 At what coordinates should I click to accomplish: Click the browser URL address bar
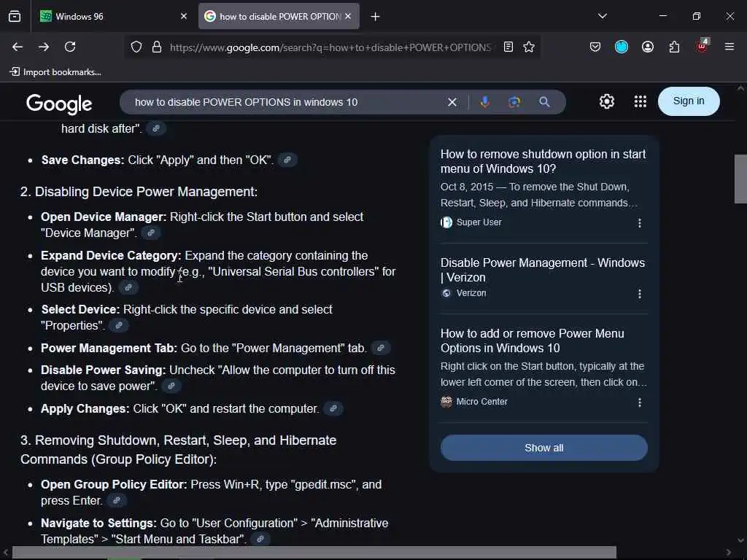pyautogui.click(x=330, y=47)
